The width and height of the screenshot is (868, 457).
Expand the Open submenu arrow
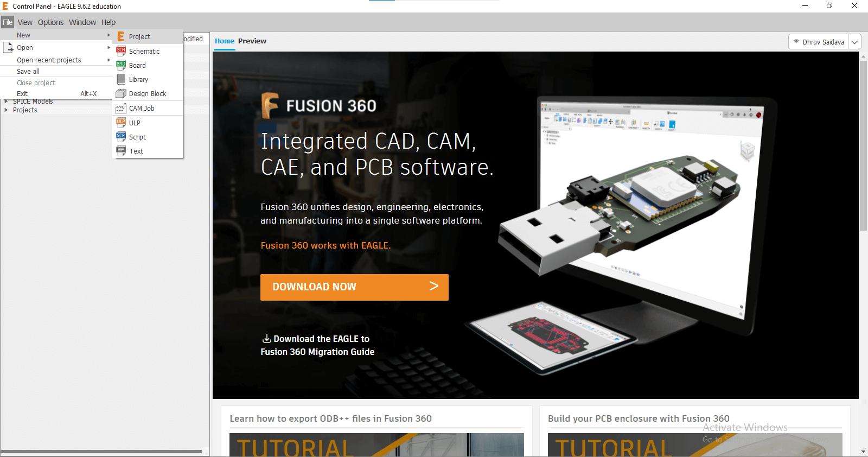tap(108, 47)
